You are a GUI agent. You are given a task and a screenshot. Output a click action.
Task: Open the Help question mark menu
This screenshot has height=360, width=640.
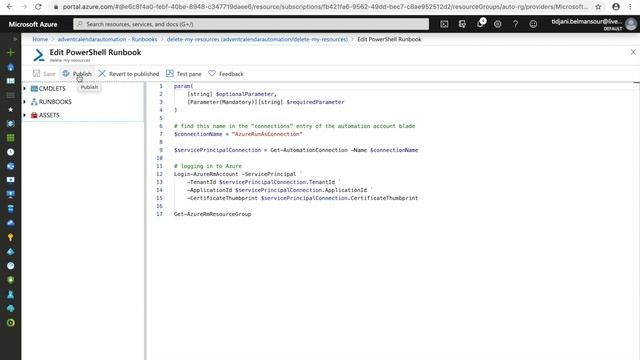pyautogui.click(x=516, y=24)
